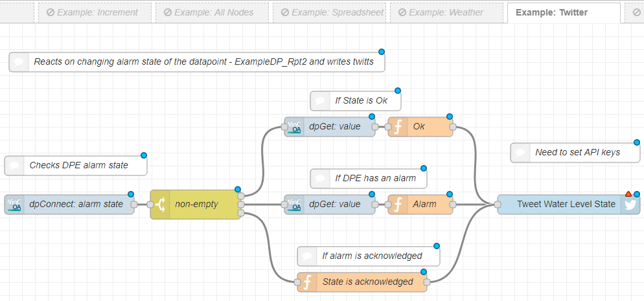Click the WinCC OA icon on dpConnect node
Screen dimensions: 644x301
14,205
